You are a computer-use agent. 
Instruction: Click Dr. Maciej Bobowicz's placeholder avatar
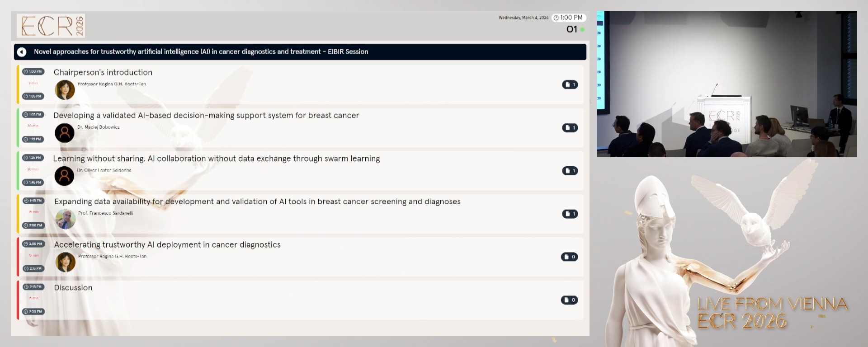click(x=65, y=133)
